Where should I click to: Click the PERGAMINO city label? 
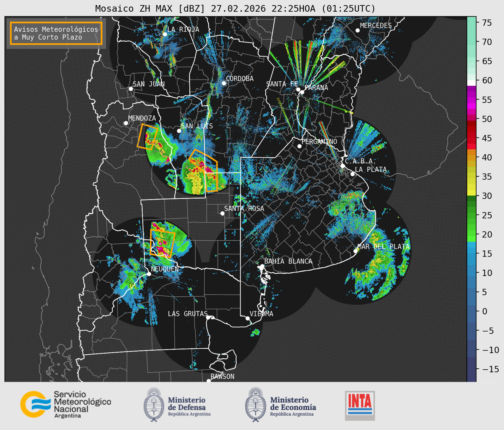coord(319,141)
